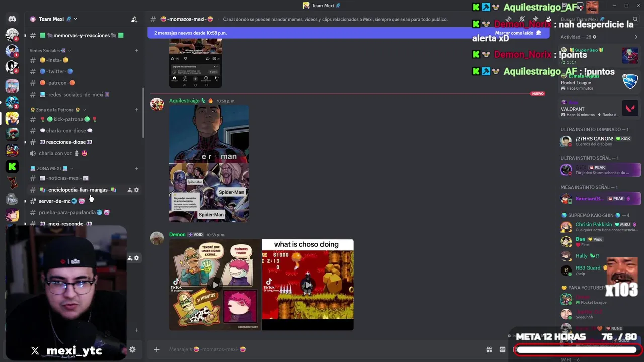Viewport: 644px width, 362px height.
Task: Click the hashtag icon beside channel title
Action: pos(153,19)
